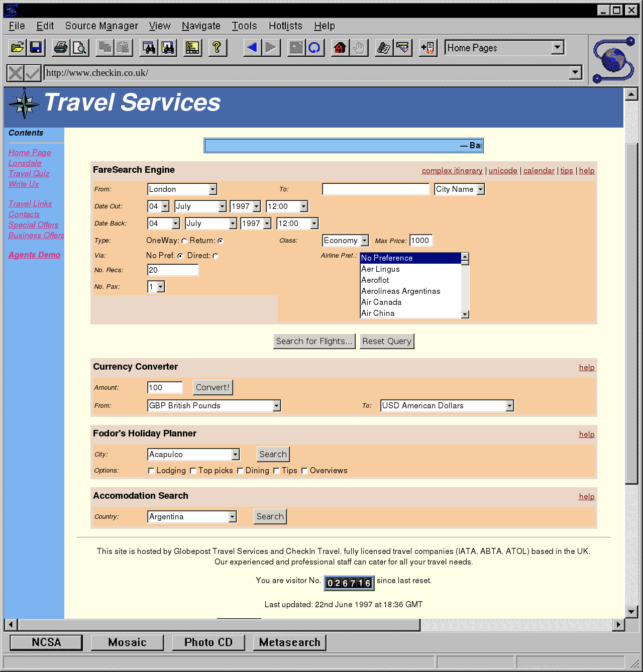Click the save floppy disk icon
This screenshot has height=672, width=643.
pyautogui.click(x=36, y=48)
